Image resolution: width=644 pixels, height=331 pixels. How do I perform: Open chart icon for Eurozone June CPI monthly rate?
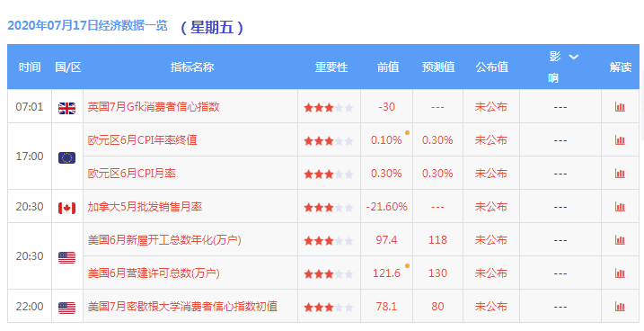(x=620, y=174)
